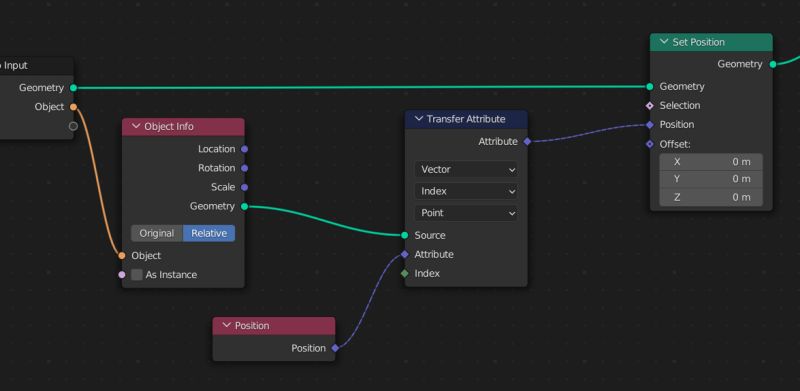Select Original transform space

click(157, 233)
